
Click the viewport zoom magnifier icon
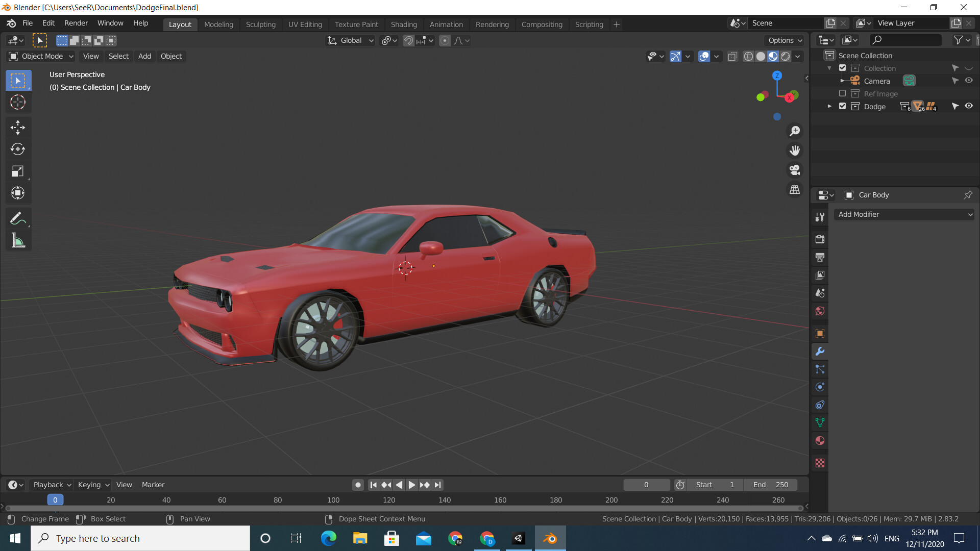pyautogui.click(x=795, y=131)
